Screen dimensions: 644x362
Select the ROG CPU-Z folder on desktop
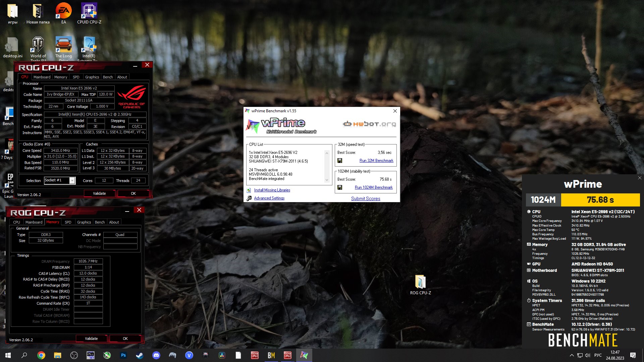point(420,285)
